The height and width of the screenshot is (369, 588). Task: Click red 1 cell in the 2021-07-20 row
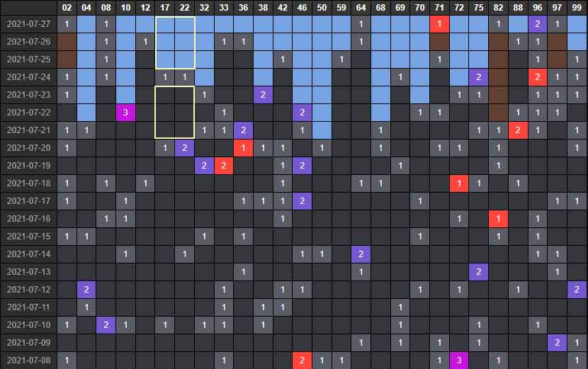coord(243,147)
